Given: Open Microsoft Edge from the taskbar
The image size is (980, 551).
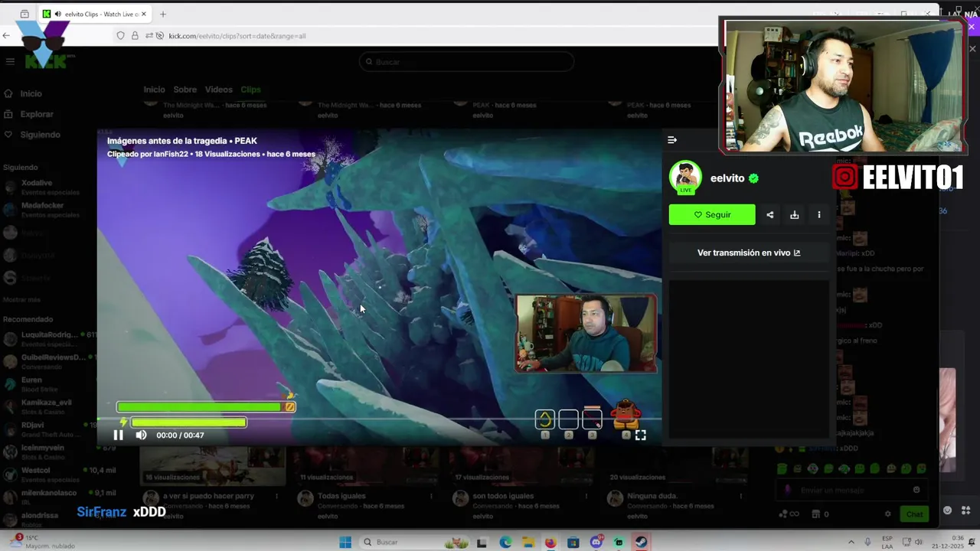Looking at the screenshot, I should pos(505,543).
